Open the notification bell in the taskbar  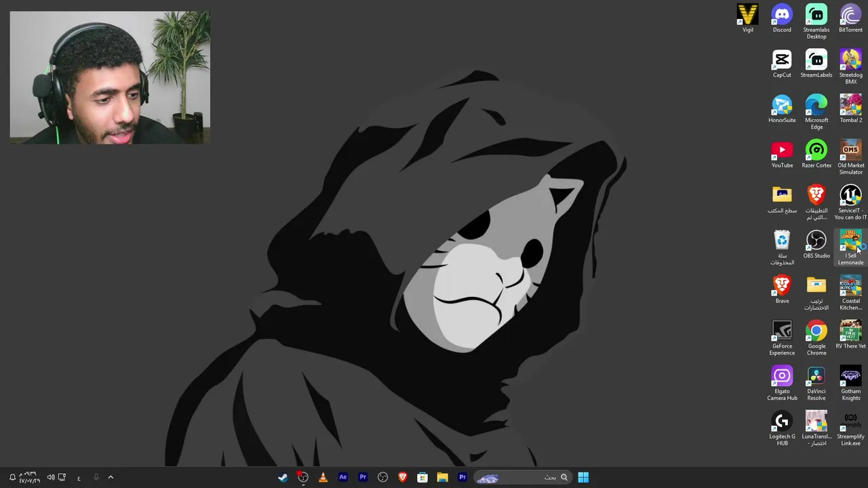click(x=12, y=477)
